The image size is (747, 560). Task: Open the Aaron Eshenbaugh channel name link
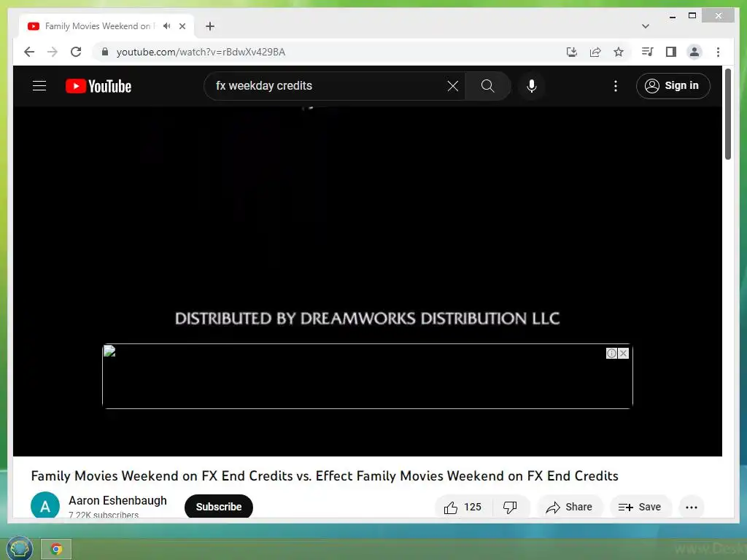pos(117,500)
